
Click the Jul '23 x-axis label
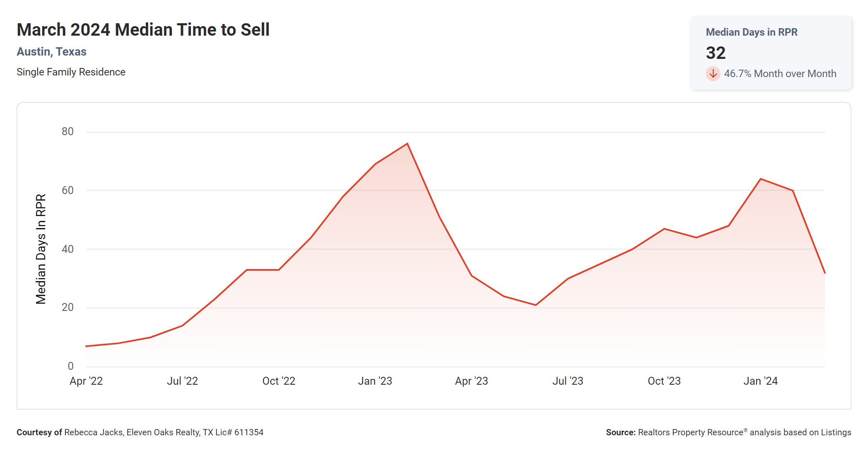(567, 381)
